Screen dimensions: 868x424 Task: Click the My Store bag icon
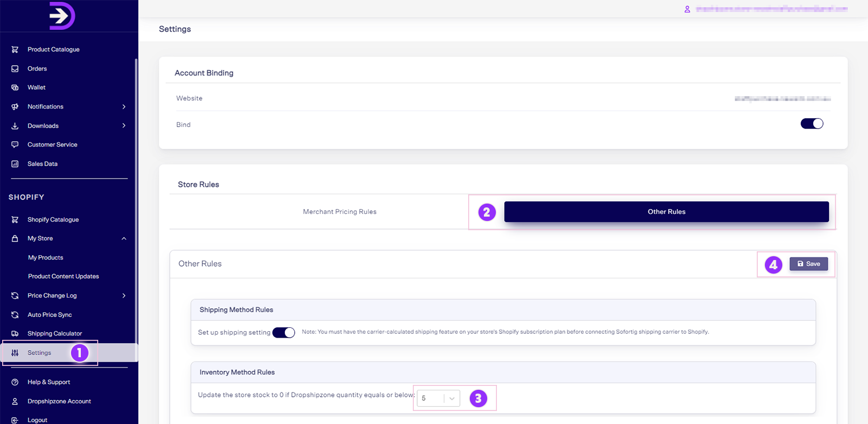click(x=15, y=238)
